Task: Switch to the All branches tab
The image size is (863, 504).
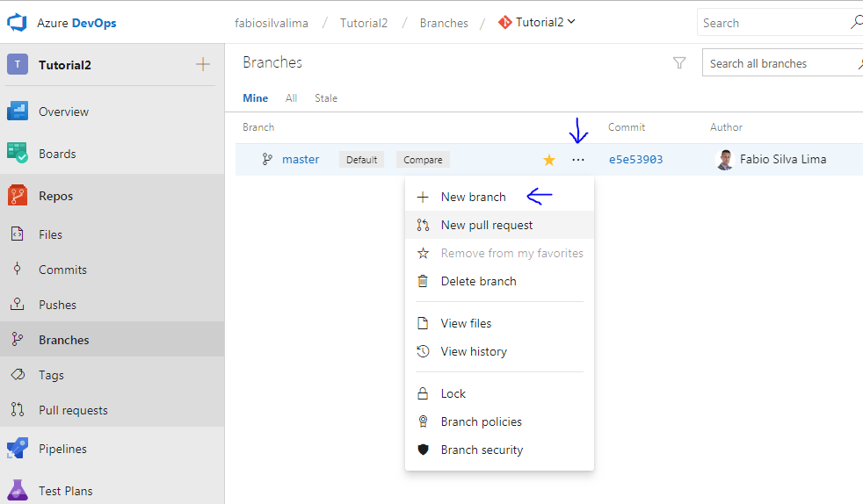Action: coord(291,97)
